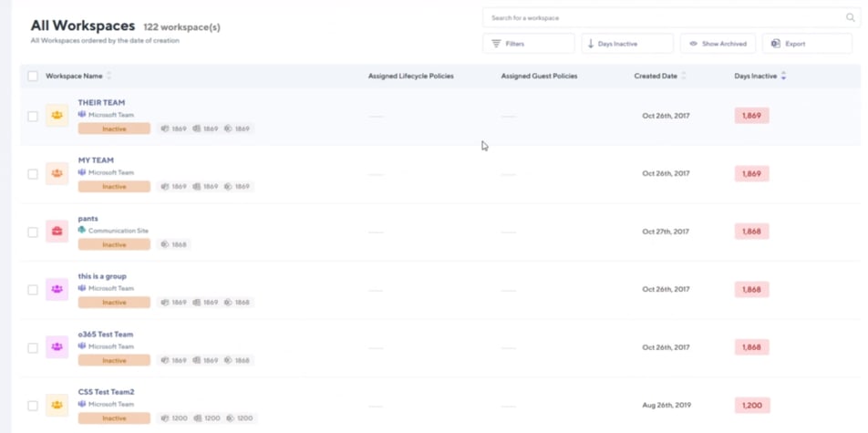Sort by Created Date column arrows
The image size is (868, 433).
point(683,76)
